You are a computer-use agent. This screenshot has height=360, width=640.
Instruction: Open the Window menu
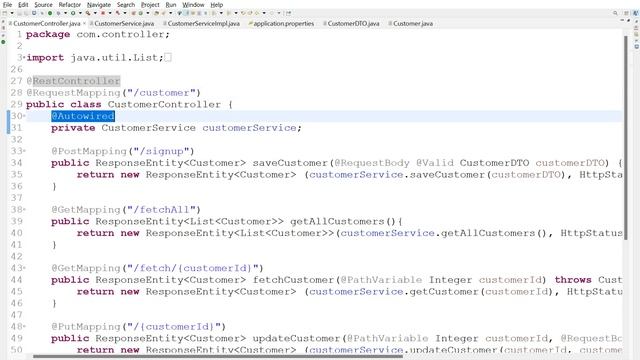click(193, 5)
